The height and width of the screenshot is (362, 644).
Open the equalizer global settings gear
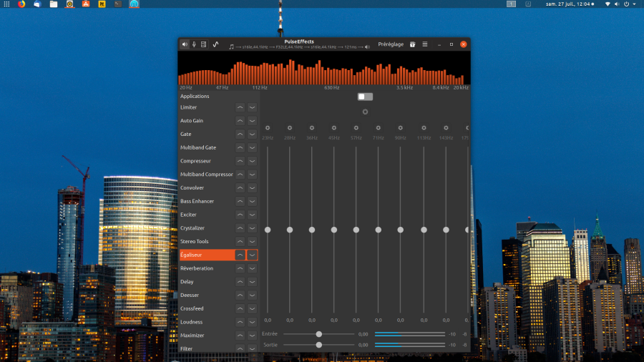point(365,112)
